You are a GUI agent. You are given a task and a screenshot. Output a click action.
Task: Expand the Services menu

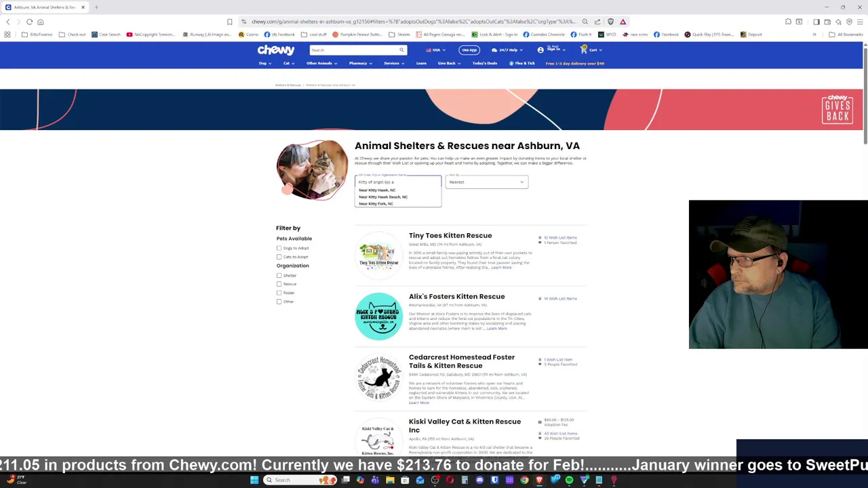click(394, 63)
